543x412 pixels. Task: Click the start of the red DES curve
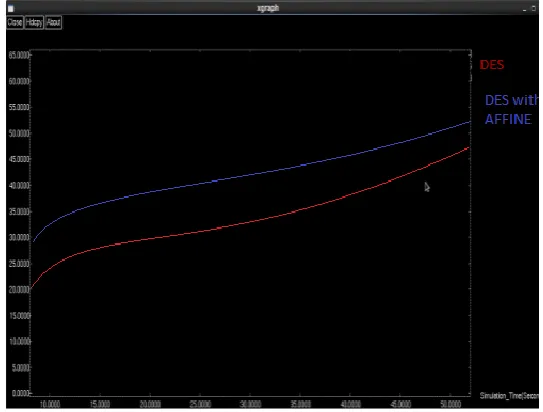point(32,288)
